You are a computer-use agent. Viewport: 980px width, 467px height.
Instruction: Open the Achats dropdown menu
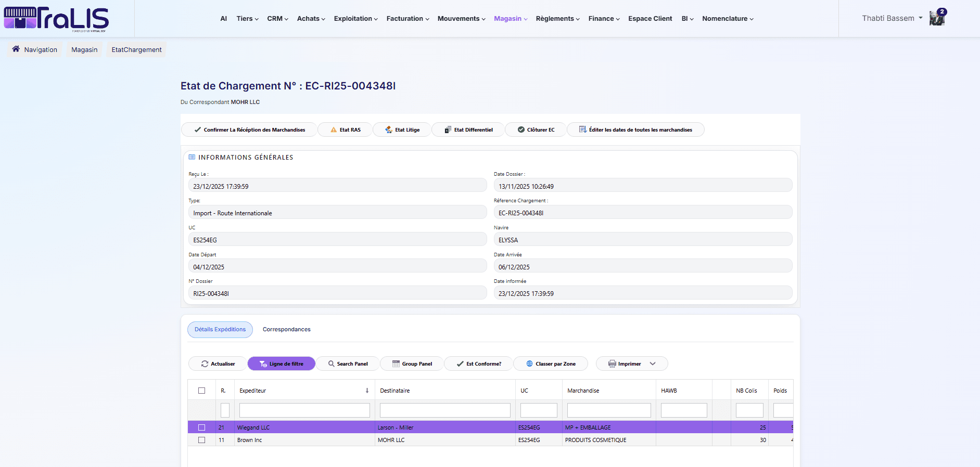click(x=311, y=19)
